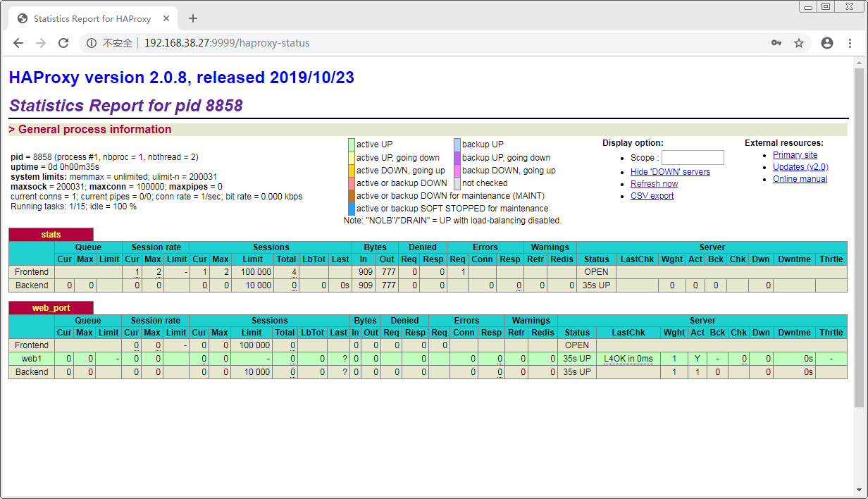This screenshot has height=499, width=868.
Task: Click the page vertical scrollbar
Action: tap(859, 237)
